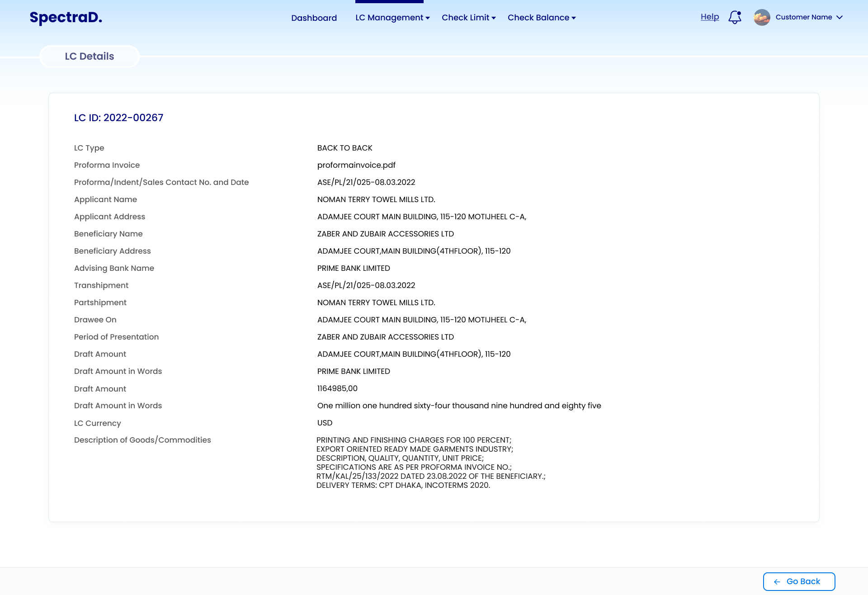The image size is (868, 595).
Task: Select RTM/KAL/25/133/2022 DATED 23.08.2022 line
Action: point(431,476)
